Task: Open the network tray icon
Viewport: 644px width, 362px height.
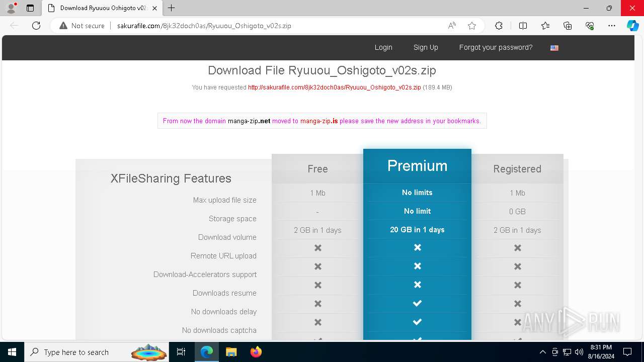Action: pos(567,352)
